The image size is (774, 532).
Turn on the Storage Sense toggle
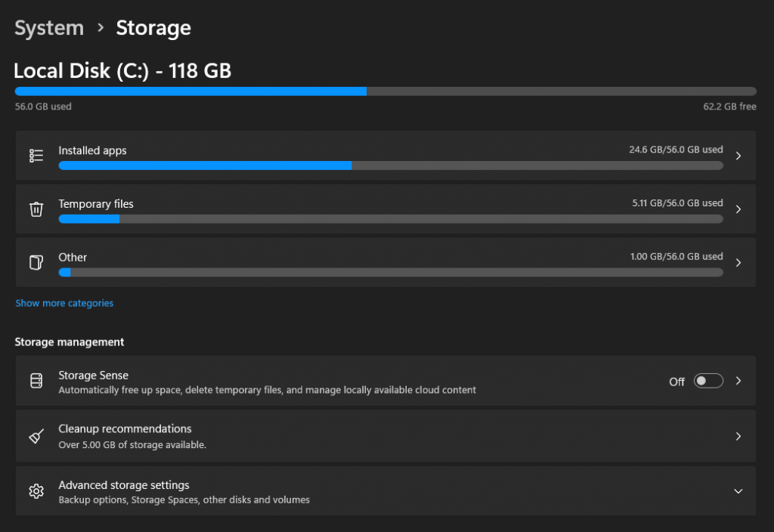pos(709,381)
